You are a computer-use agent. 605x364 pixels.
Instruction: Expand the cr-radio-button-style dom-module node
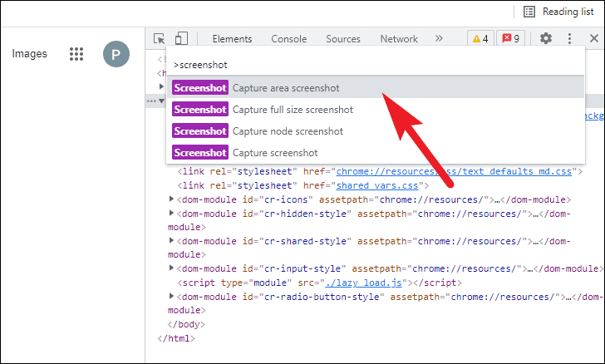[x=171, y=296]
